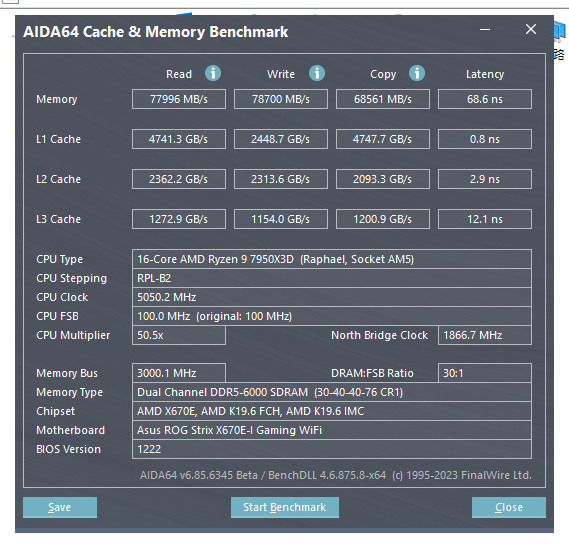Screen dimensions: 569x544
Task: Click the CPU Type field
Action: (x=332, y=259)
